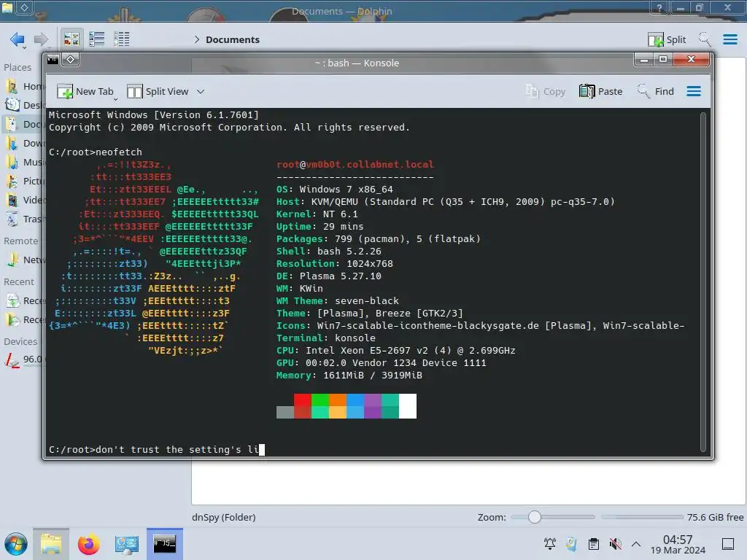Expand hidden system tray icons arrow
The image size is (747, 560).
pyautogui.click(x=636, y=544)
